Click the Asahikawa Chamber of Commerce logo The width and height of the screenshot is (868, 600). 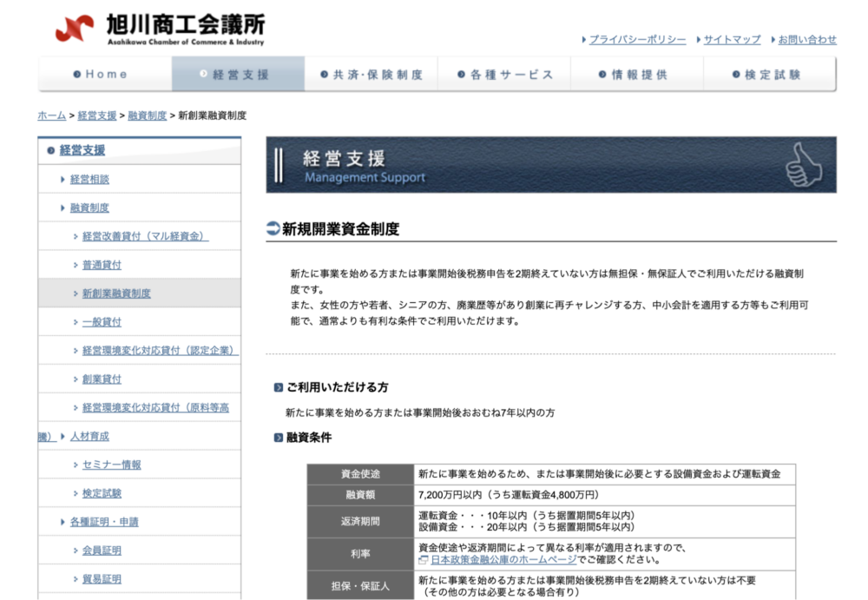159,29
